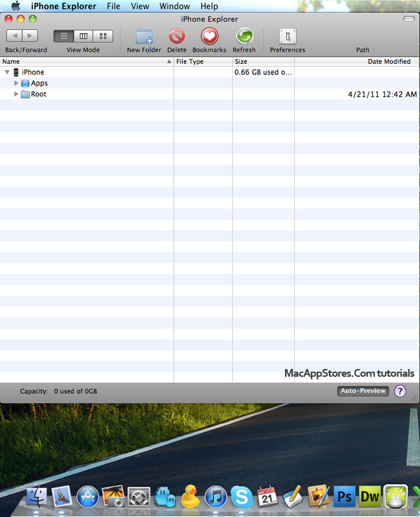Toggle the Auto-Preview button
This screenshot has width=420, height=517.
pyautogui.click(x=363, y=391)
